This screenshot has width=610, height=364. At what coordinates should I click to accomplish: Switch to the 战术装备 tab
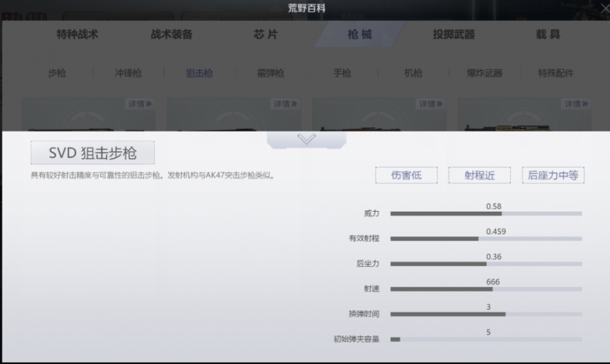pyautogui.click(x=171, y=34)
